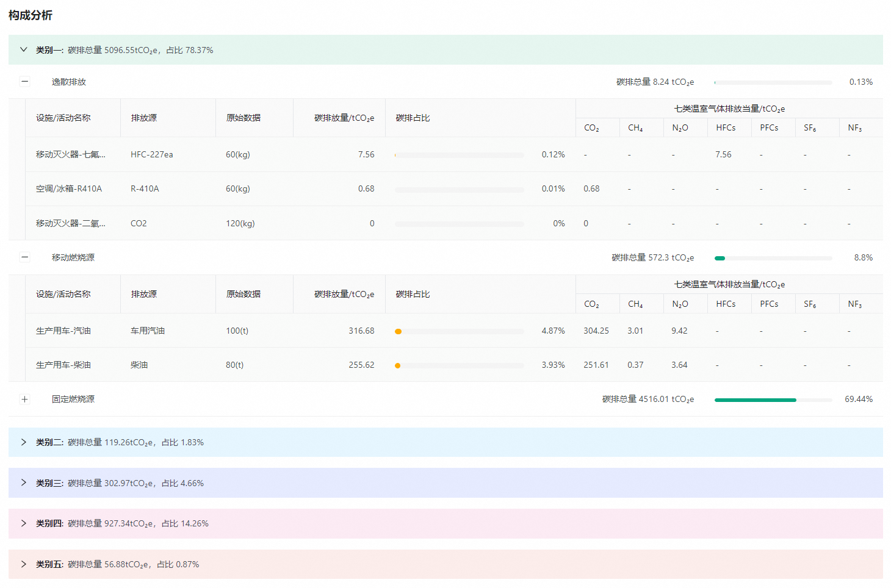Expand the 类别四 section chevron

[x=24, y=523]
